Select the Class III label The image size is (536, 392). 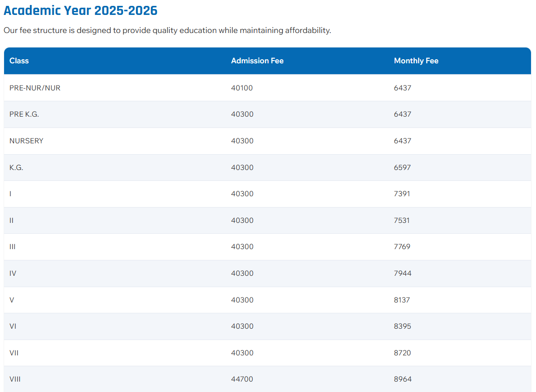tap(13, 246)
